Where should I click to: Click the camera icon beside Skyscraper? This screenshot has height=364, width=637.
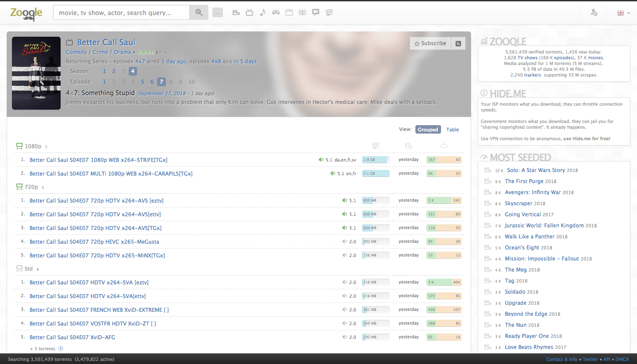[488, 203]
